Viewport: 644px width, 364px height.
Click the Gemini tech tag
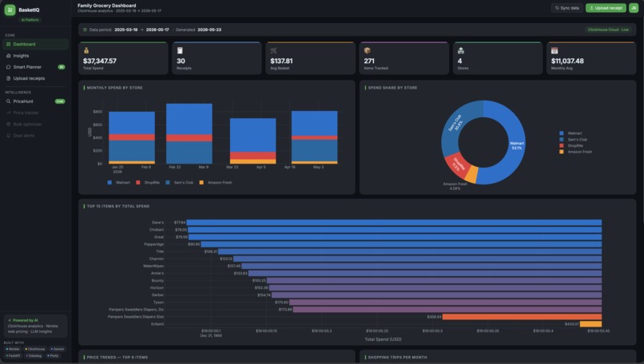[x=58, y=349]
